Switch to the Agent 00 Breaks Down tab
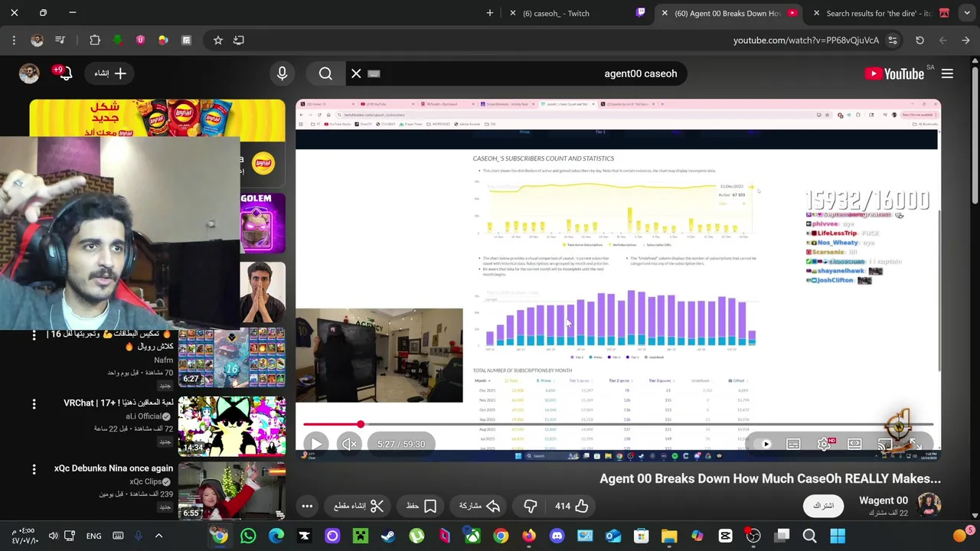This screenshot has height=551, width=980. [x=729, y=13]
